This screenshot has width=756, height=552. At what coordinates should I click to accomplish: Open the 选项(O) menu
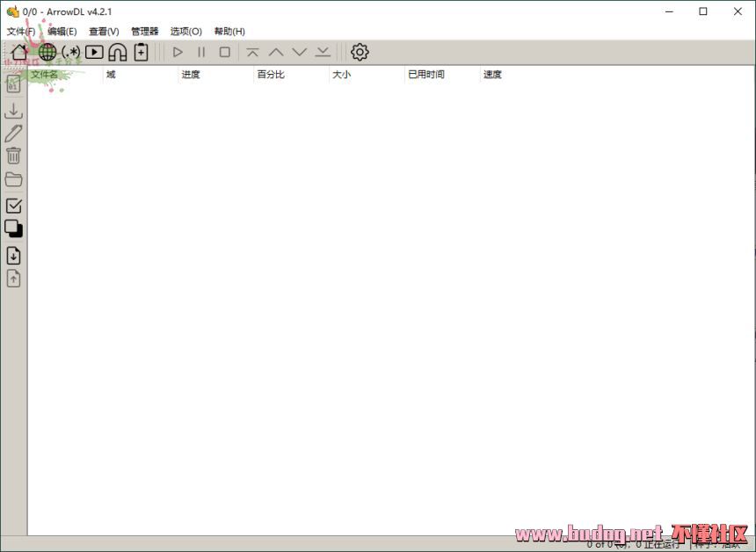[186, 32]
